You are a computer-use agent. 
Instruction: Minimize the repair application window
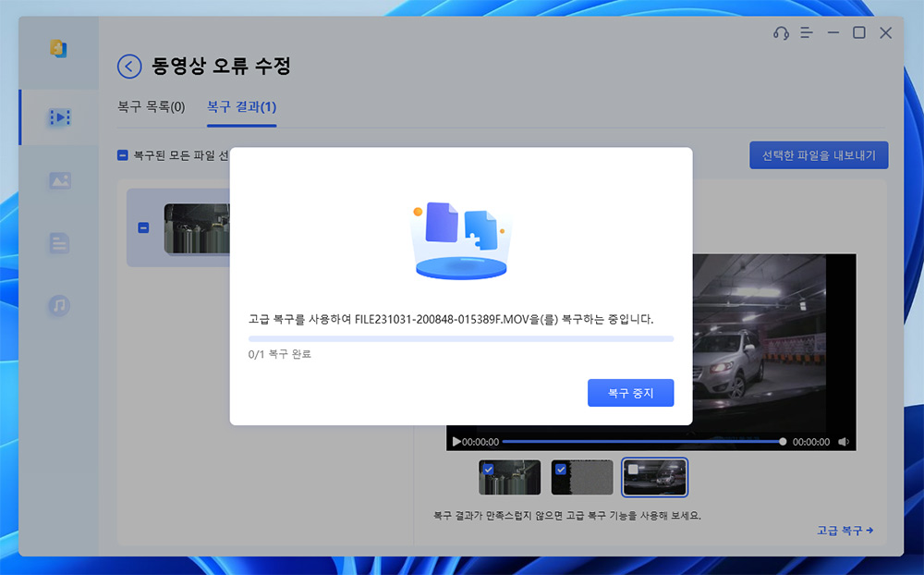pos(833,33)
